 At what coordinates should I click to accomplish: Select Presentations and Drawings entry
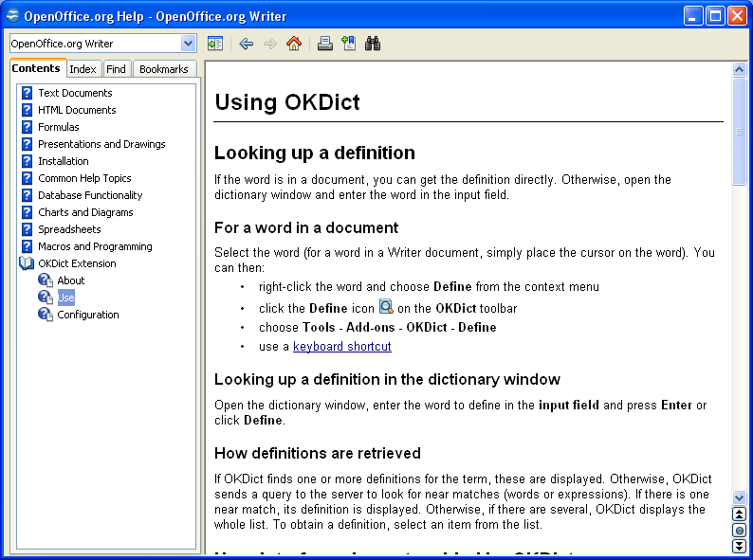(101, 144)
